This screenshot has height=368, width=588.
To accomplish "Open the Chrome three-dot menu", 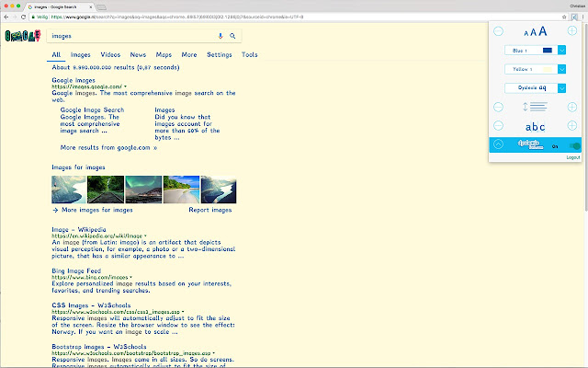I will click(582, 17).
